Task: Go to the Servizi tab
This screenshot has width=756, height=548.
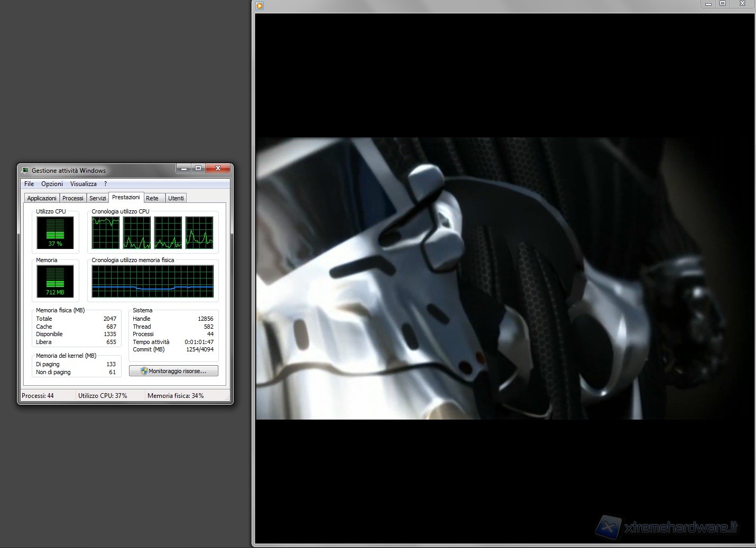Action: [x=98, y=198]
